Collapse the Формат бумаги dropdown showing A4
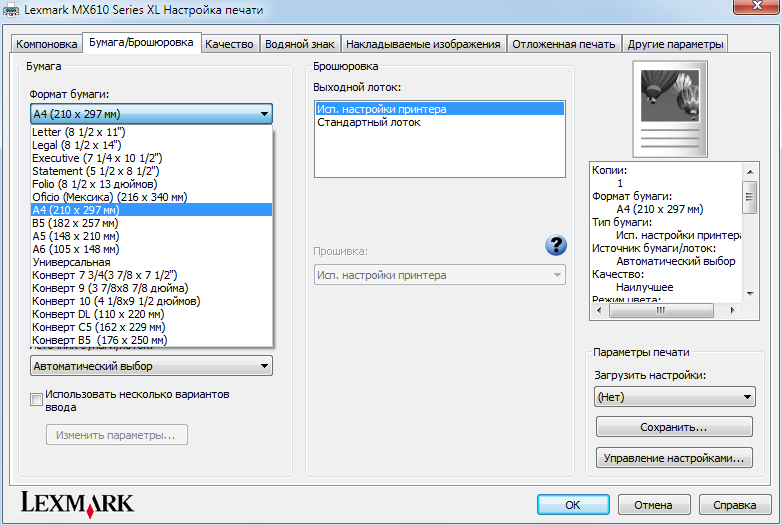 coord(151,114)
